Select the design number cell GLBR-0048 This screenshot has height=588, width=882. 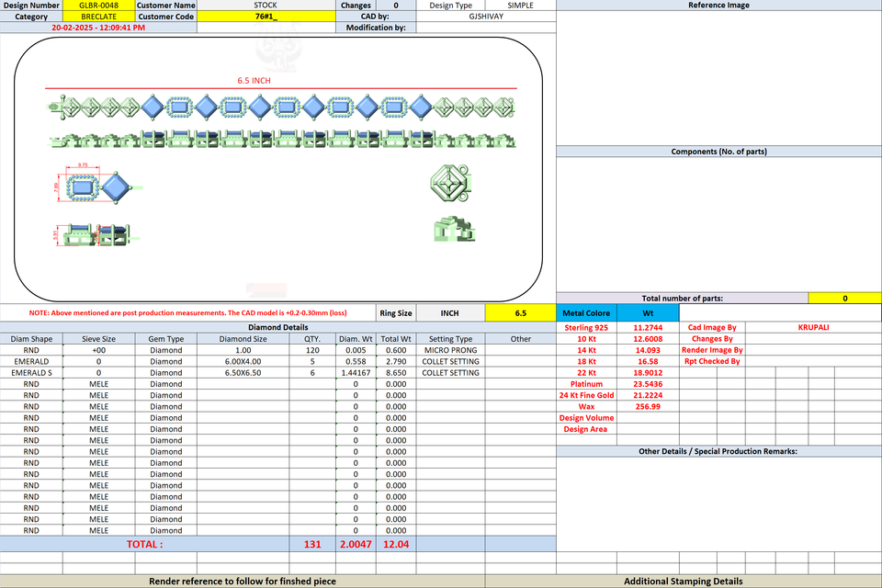[99, 6]
